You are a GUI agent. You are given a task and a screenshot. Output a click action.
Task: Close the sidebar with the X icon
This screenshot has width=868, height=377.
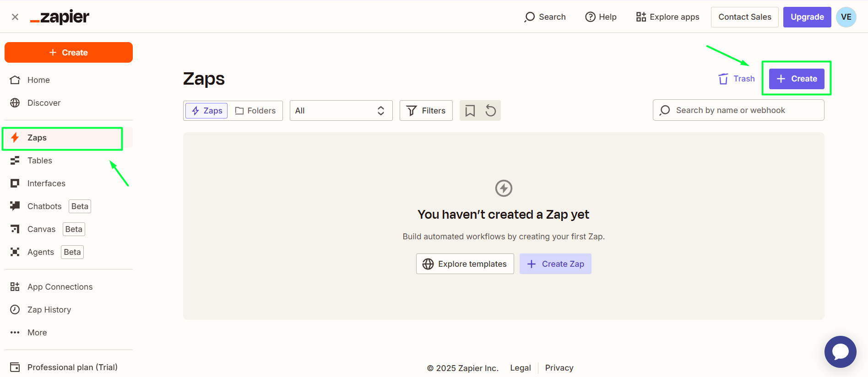pos(15,17)
